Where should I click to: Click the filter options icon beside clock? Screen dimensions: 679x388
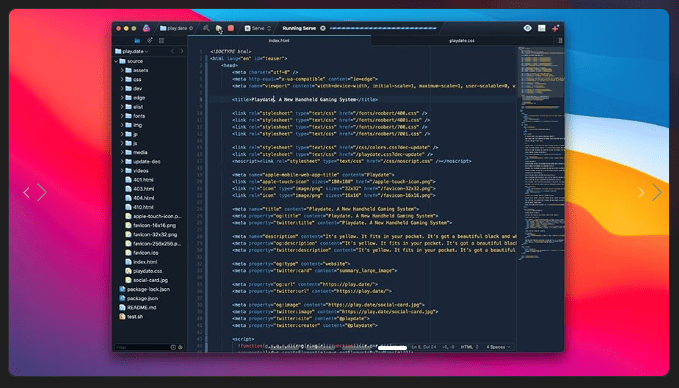(x=181, y=347)
